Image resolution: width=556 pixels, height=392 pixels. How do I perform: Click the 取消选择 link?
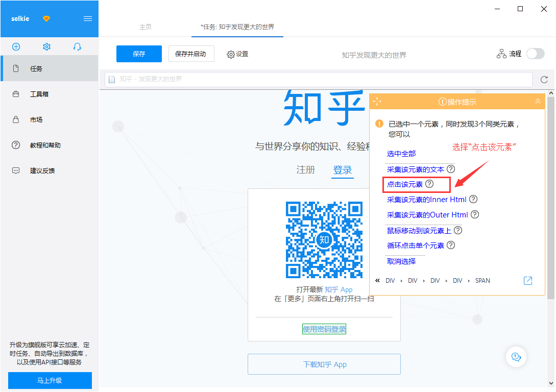401,261
